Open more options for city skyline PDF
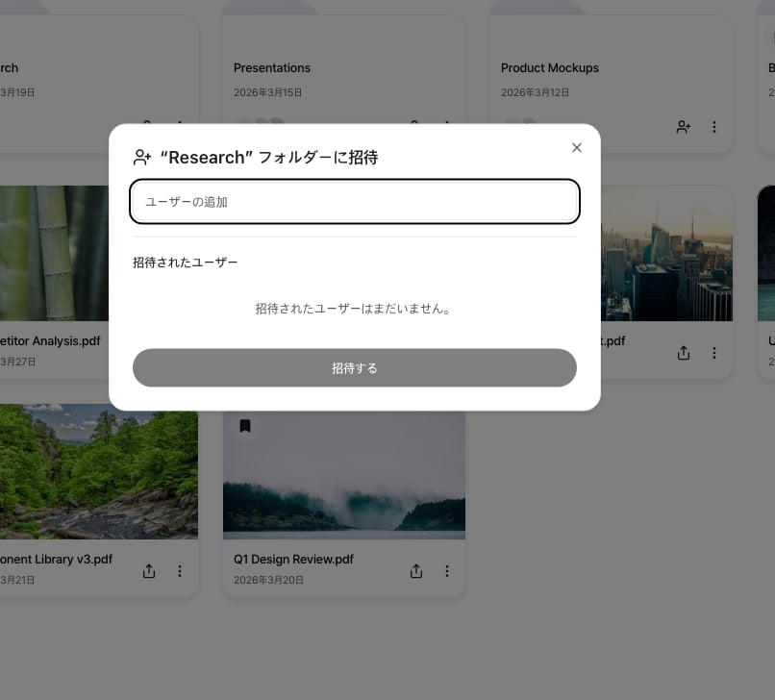This screenshot has width=775, height=700. (713, 353)
